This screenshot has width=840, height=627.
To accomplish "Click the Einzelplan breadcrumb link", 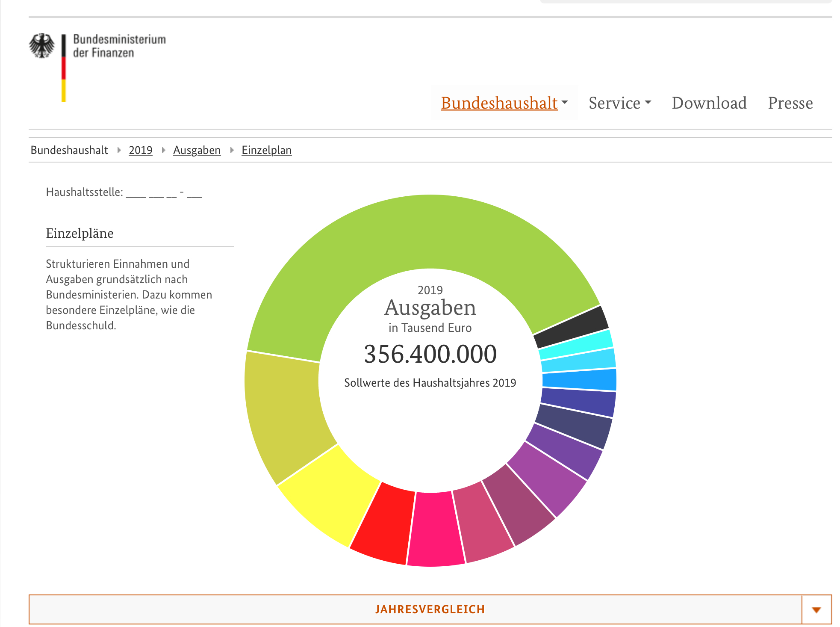I will point(266,150).
